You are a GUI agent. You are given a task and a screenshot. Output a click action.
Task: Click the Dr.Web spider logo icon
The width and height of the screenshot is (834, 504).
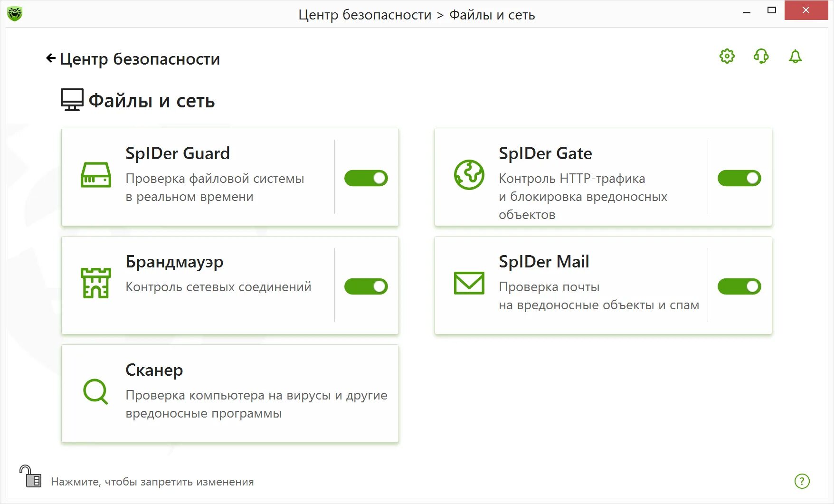[15, 13]
